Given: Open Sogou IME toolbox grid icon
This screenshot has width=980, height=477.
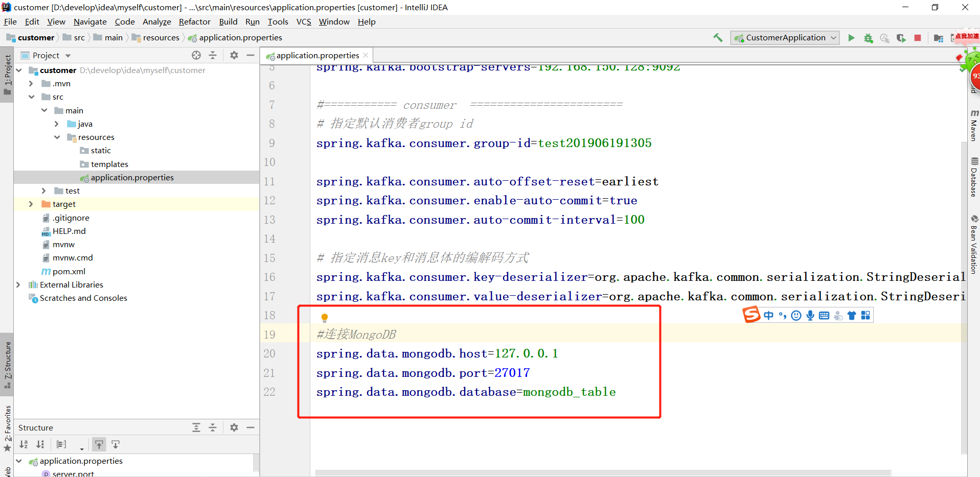Looking at the screenshot, I should (865, 316).
